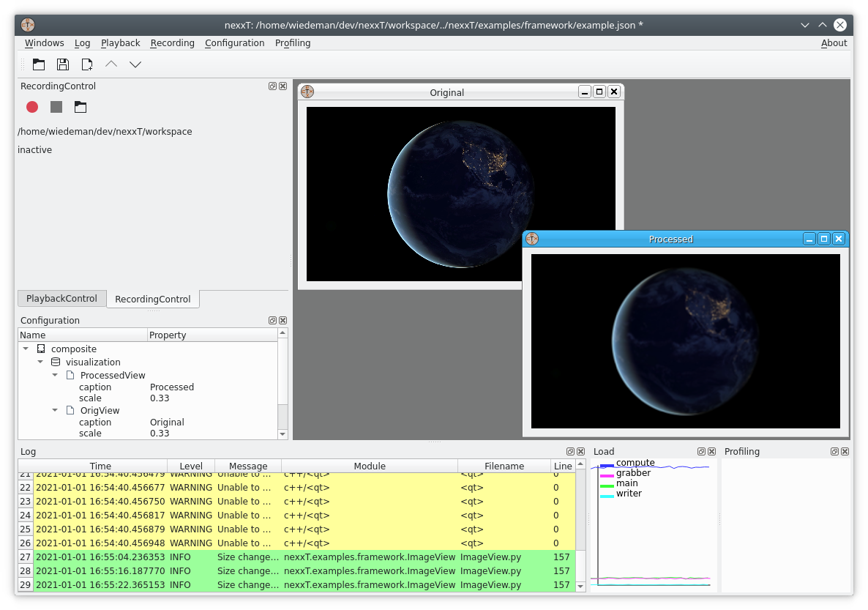The height and width of the screenshot is (610, 868).
Task: Float the Configuration dock panel
Action: [272, 320]
